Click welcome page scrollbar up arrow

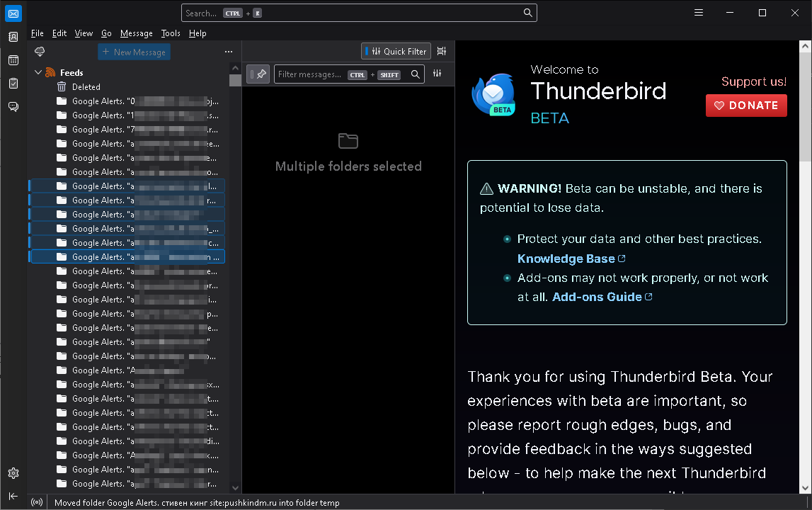click(x=805, y=46)
